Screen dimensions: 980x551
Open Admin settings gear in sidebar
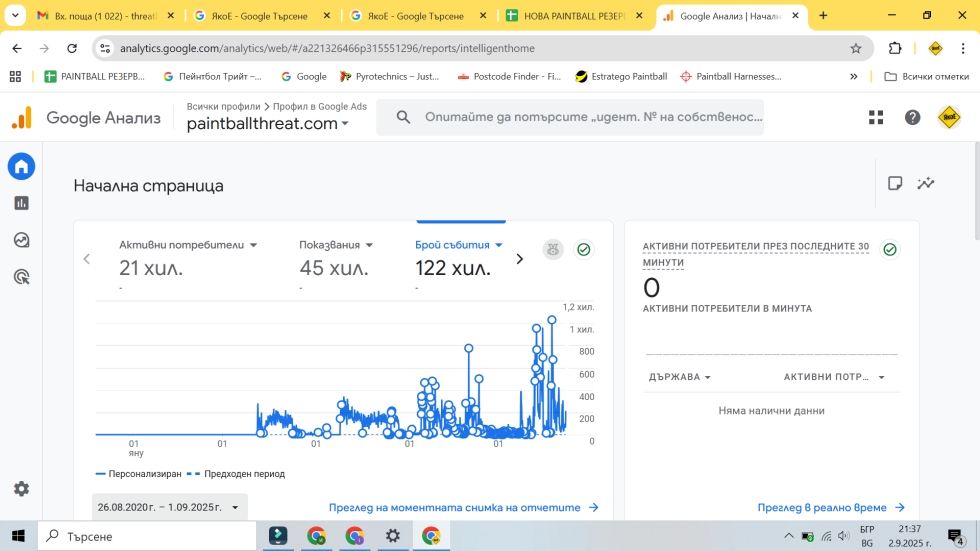tap(21, 489)
